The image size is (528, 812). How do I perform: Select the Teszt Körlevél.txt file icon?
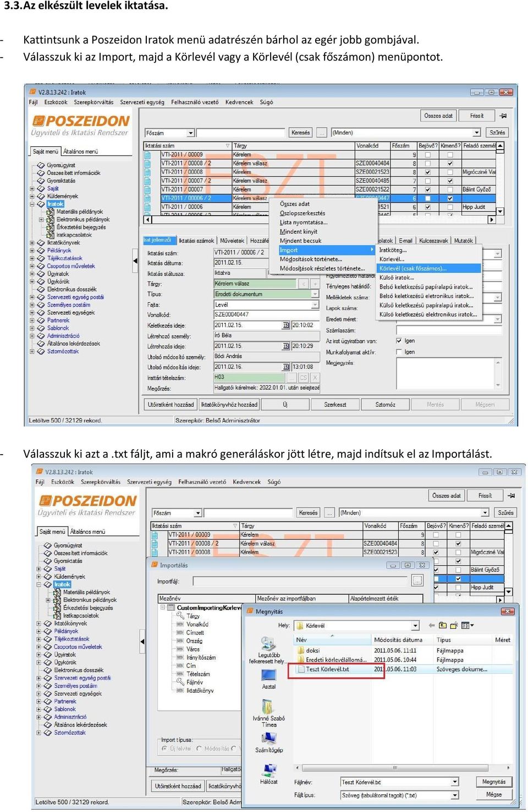tap(301, 669)
